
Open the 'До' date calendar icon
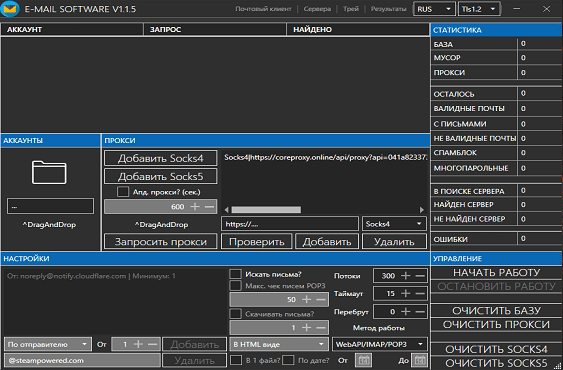(x=420, y=360)
